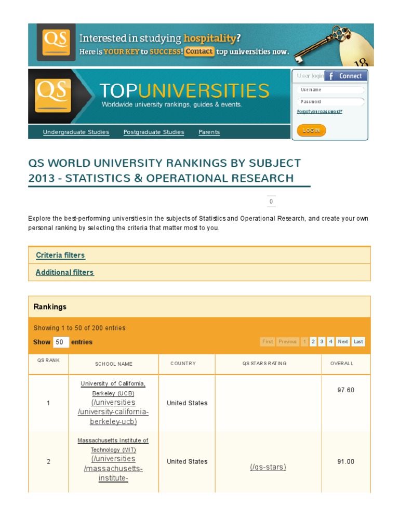
Task: Click the 'Showing 1 to 50 of 200 entries' text
Action: (x=79, y=328)
